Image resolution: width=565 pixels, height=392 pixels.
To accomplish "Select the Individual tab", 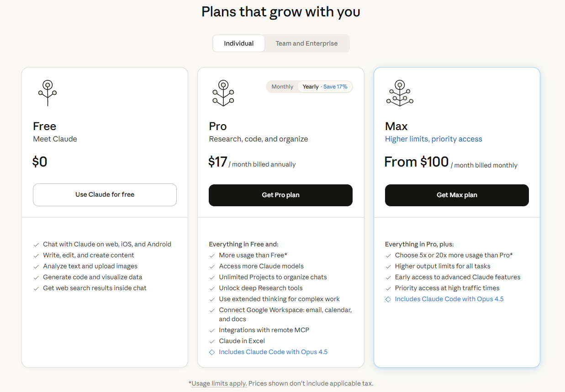I will (239, 43).
